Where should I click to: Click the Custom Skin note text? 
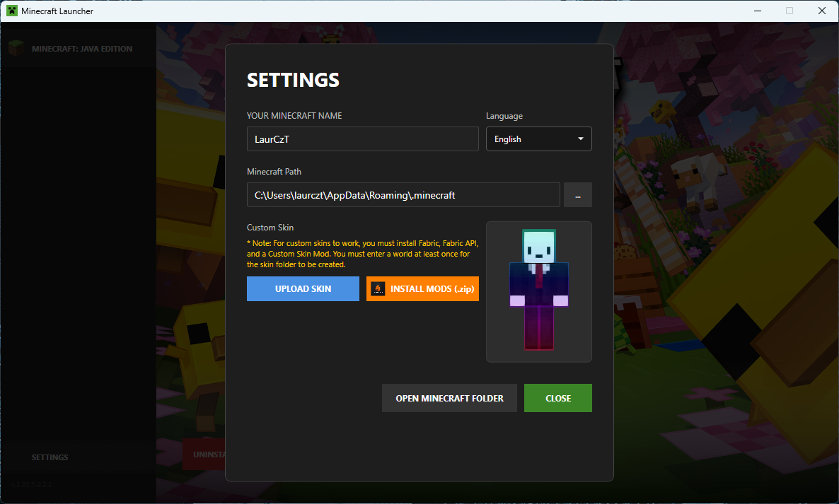(362, 254)
